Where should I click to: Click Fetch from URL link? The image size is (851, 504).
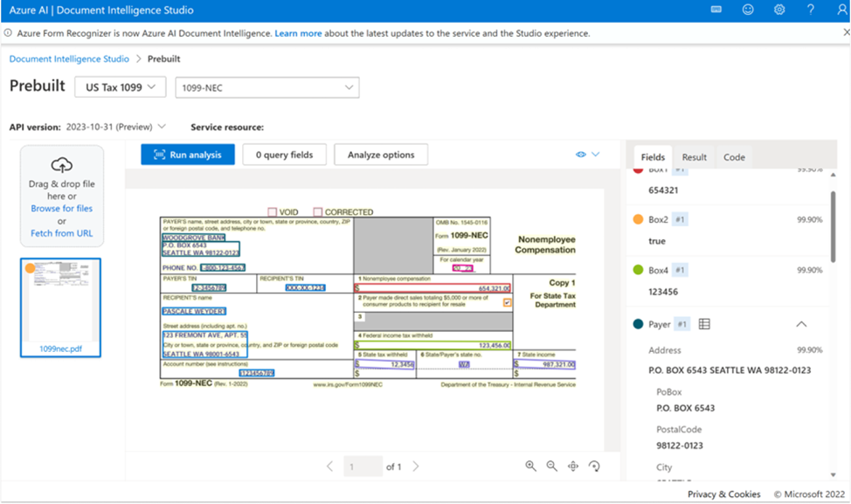tap(62, 233)
